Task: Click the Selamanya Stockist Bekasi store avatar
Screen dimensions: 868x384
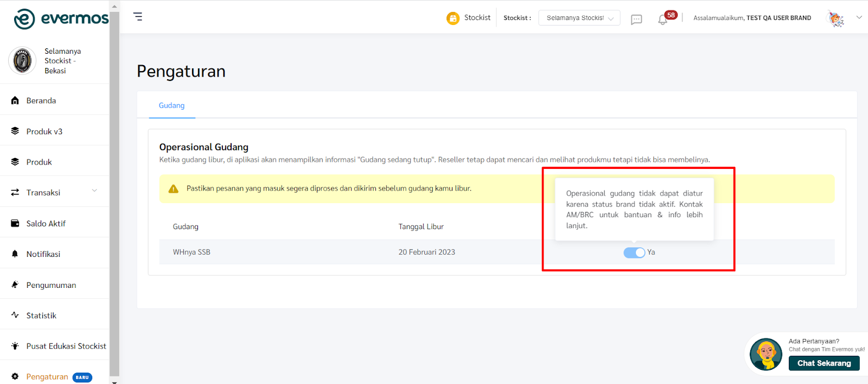Action: [x=22, y=60]
